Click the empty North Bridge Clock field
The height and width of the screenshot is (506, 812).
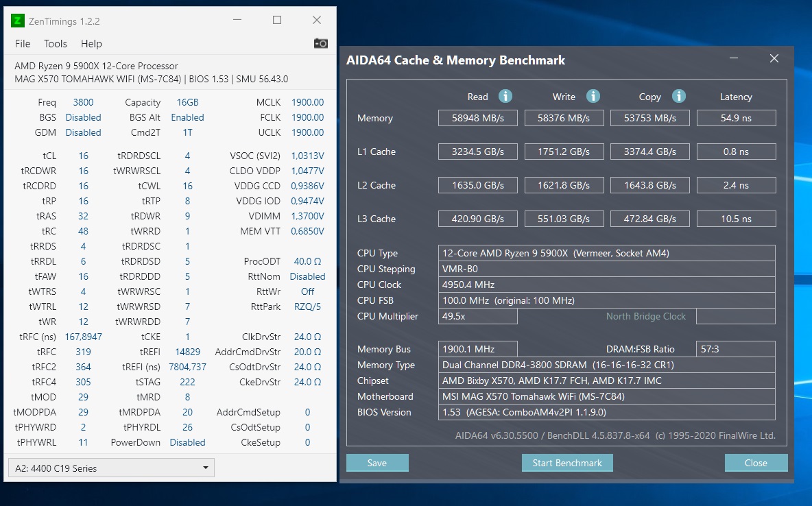pyautogui.click(x=735, y=317)
